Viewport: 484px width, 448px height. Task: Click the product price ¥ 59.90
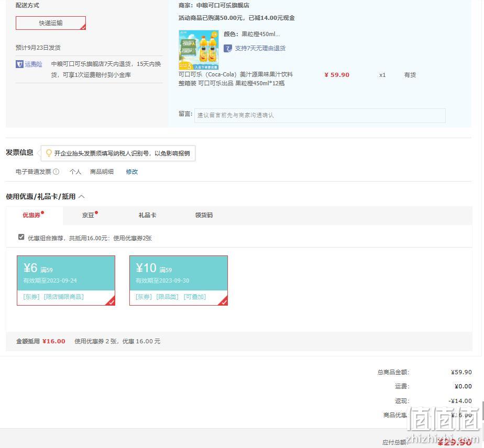(x=337, y=75)
